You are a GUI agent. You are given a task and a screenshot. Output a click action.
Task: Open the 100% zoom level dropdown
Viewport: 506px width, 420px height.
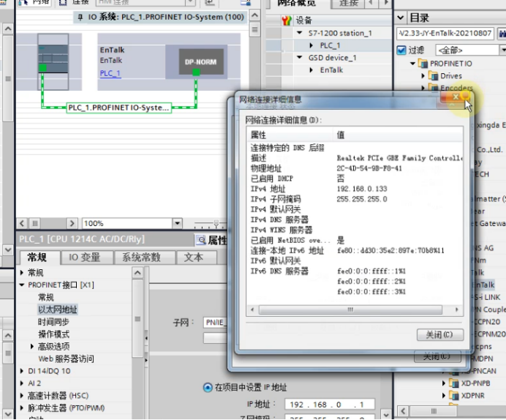pos(177,223)
